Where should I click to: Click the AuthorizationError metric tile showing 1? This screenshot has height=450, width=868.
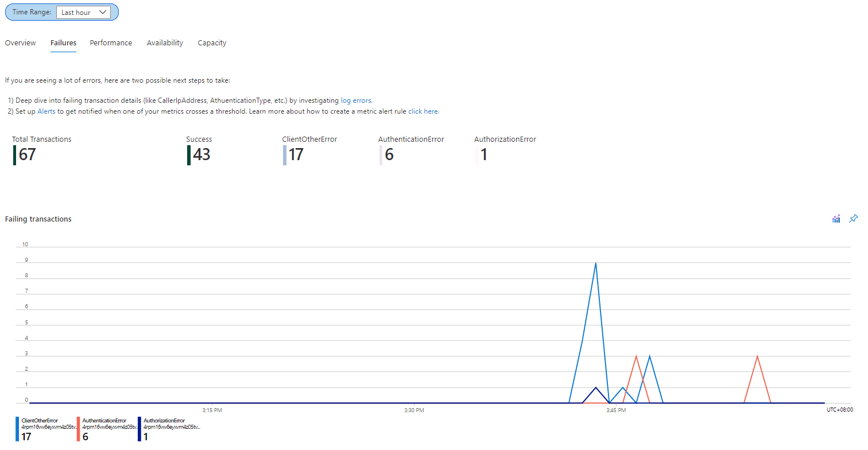pos(504,148)
